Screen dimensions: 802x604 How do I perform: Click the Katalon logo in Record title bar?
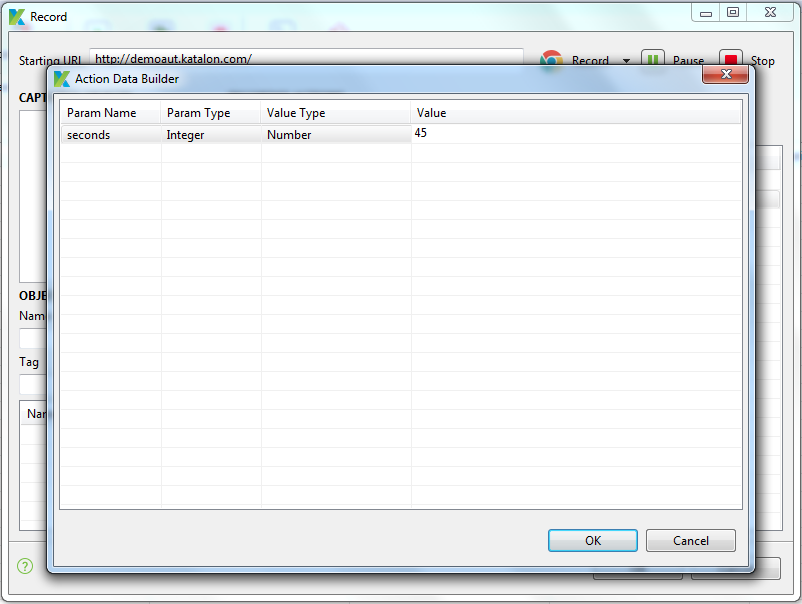coord(16,17)
